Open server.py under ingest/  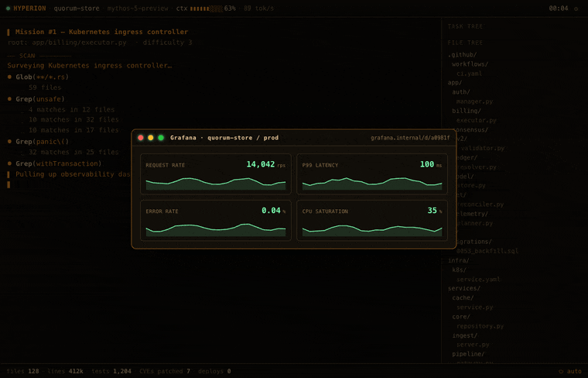(473, 345)
